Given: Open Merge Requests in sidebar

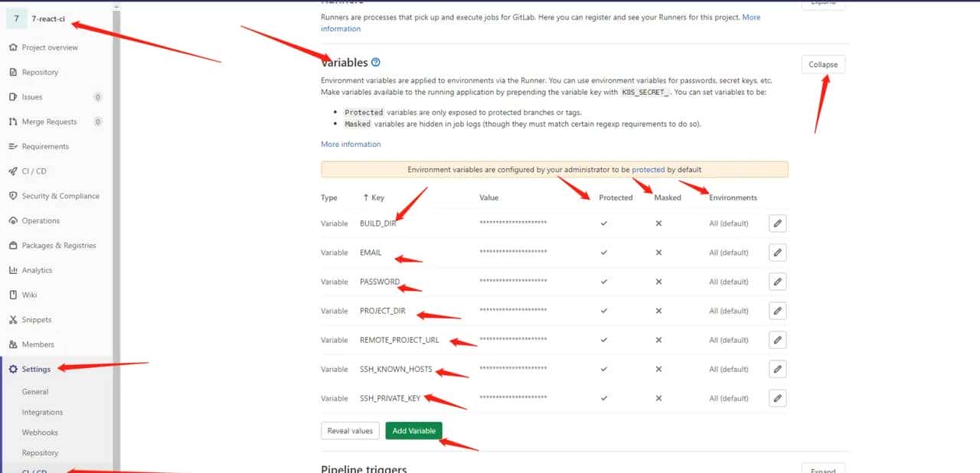Looking at the screenshot, I should point(49,122).
